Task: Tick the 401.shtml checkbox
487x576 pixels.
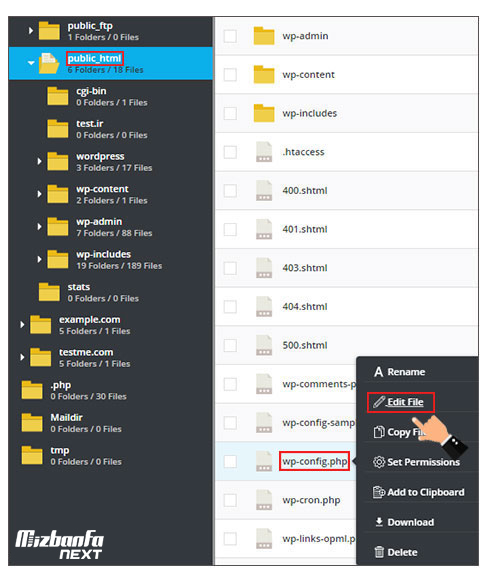Action: point(230,229)
